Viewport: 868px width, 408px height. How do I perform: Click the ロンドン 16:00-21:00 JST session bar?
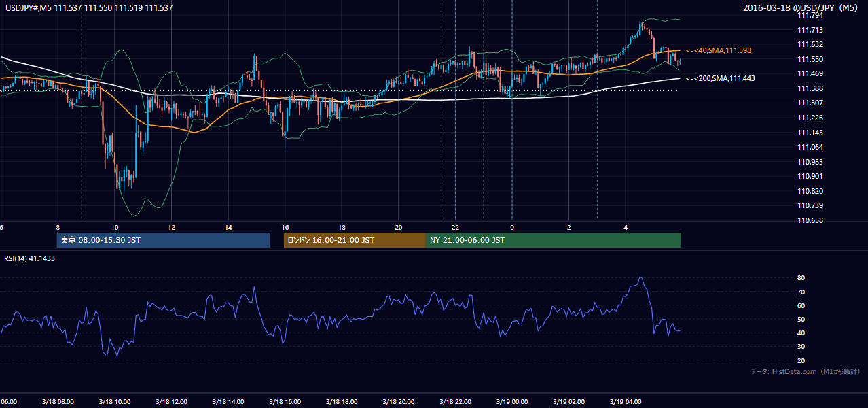point(355,240)
